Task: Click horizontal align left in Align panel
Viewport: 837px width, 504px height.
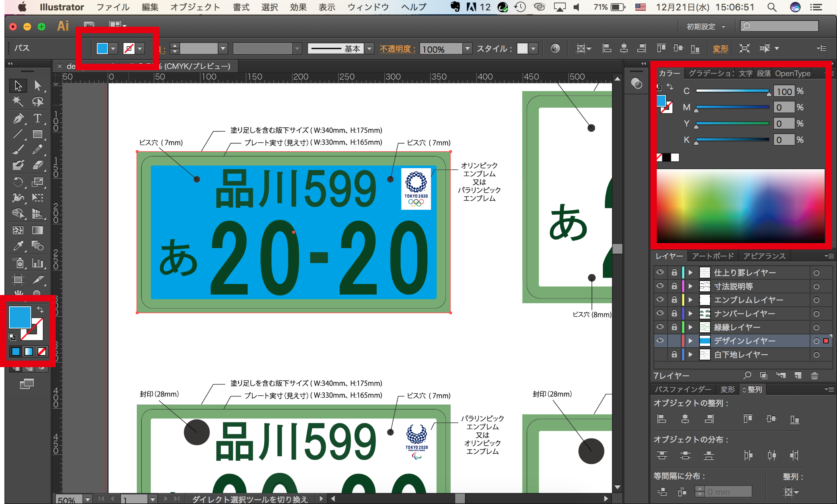Action: pos(661,419)
